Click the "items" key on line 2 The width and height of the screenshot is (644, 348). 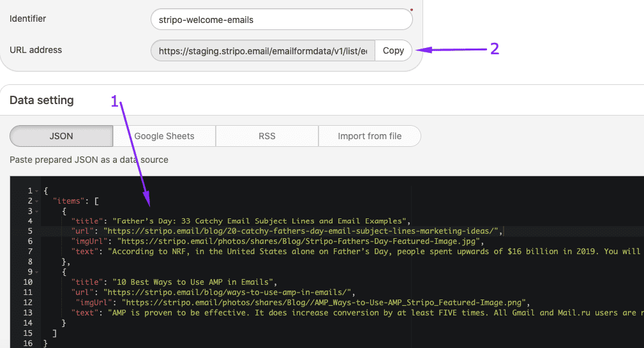pyautogui.click(x=68, y=201)
